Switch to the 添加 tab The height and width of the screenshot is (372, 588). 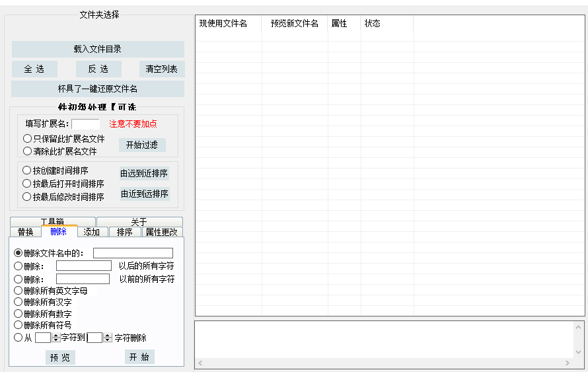[92, 232]
